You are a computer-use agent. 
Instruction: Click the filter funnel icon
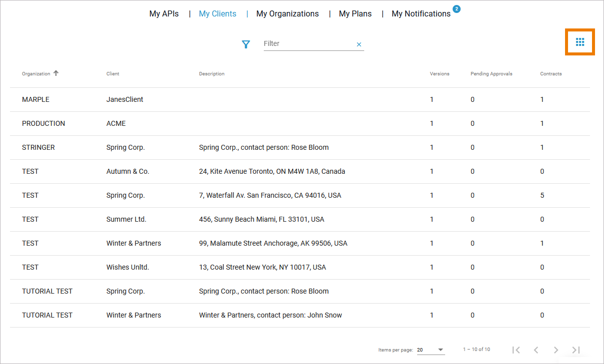(246, 44)
